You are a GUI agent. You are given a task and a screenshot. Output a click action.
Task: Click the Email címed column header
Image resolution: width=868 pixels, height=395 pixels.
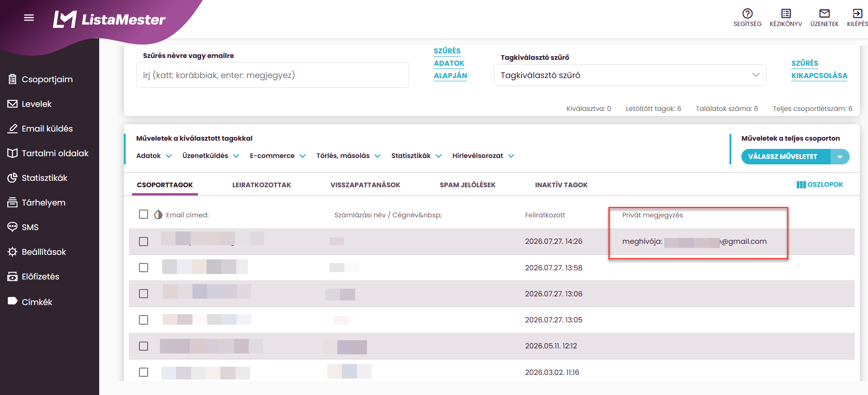[187, 215]
